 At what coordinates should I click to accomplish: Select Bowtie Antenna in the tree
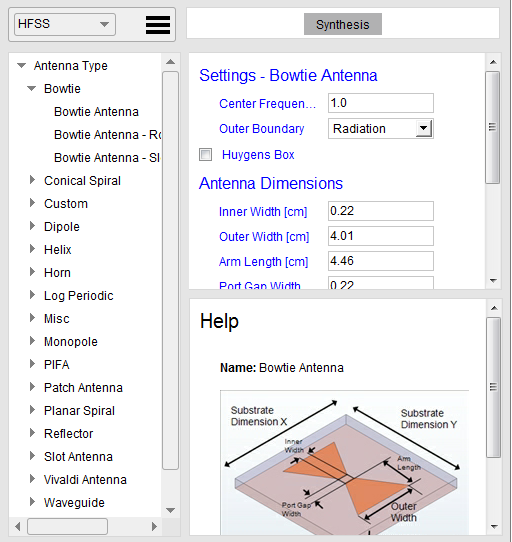click(96, 112)
